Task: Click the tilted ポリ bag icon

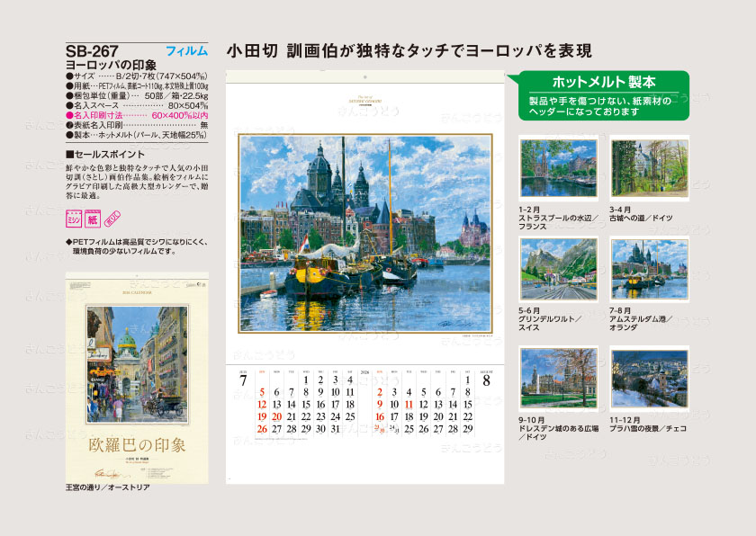Action: [x=112, y=219]
